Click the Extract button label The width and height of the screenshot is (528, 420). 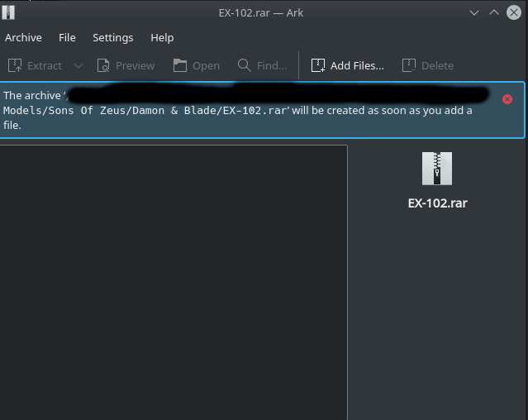click(x=45, y=65)
